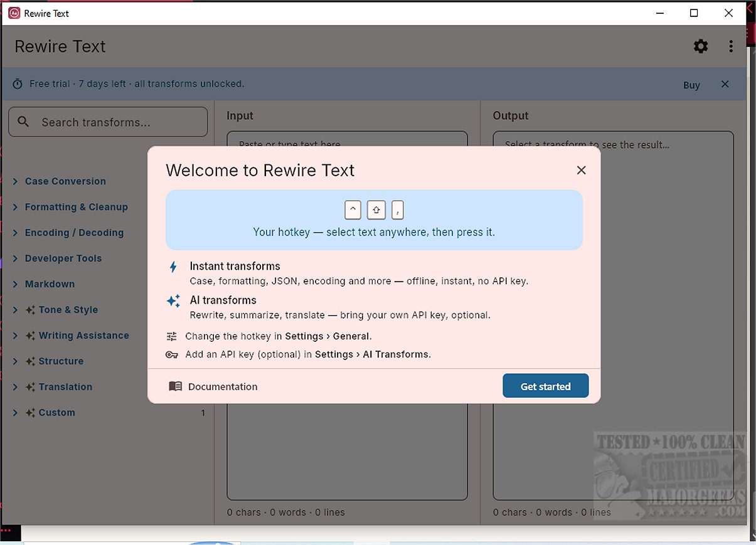Close the Welcome to Rewire Text dialog
Image resolution: width=756 pixels, height=545 pixels.
coord(581,170)
